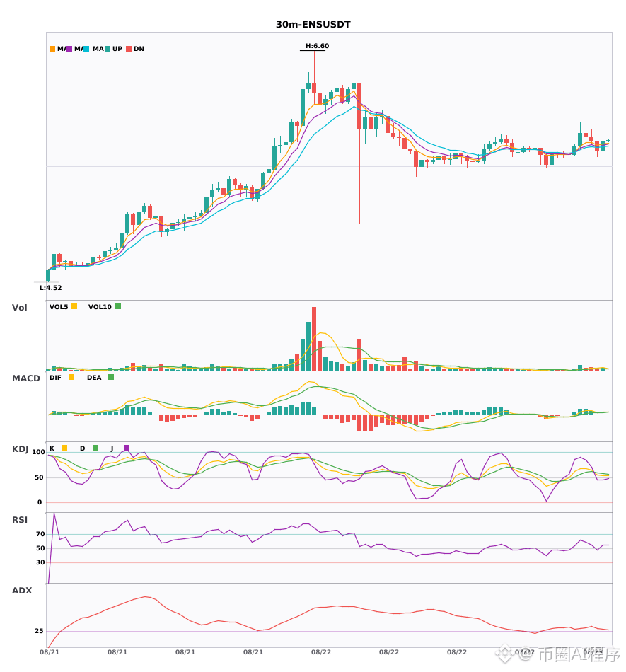Click the tallest red volume bar
The image size is (626, 672).
click(x=314, y=339)
